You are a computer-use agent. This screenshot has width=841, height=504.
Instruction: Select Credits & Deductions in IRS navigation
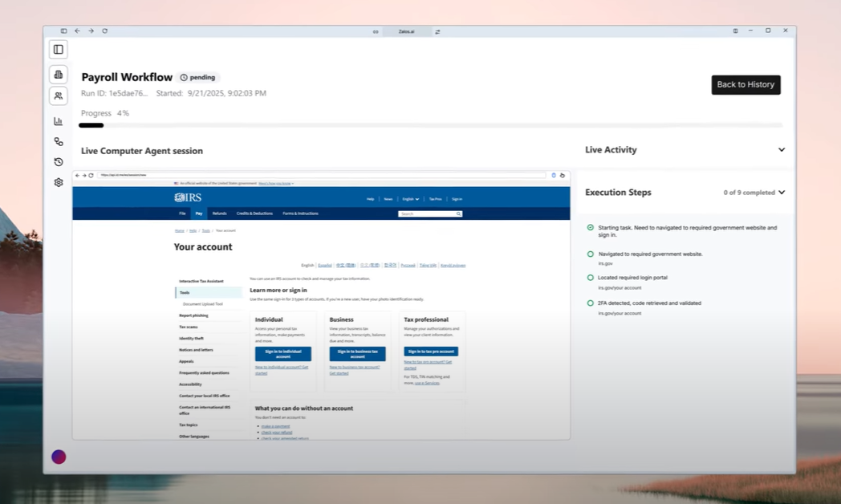click(x=254, y=213)
